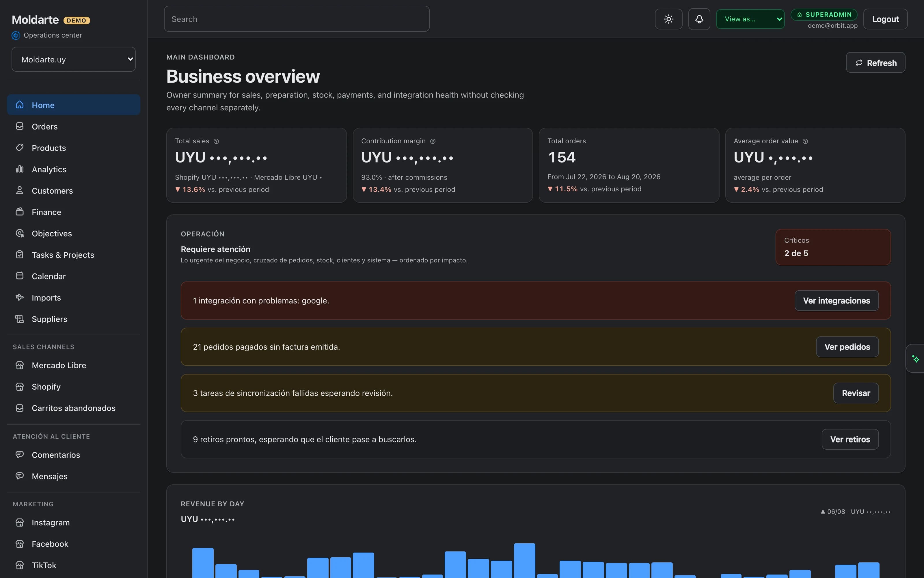The width and height of the screenshot is (924, 578).
Task: Click the Instagram channel icon
Action: (19, 522)
